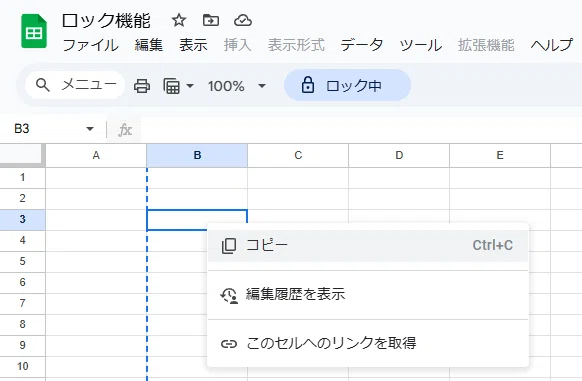Image resolution: width=582 pixels, height=381 pixels.
Task: Select row 5 header
Action: [23, 261]
